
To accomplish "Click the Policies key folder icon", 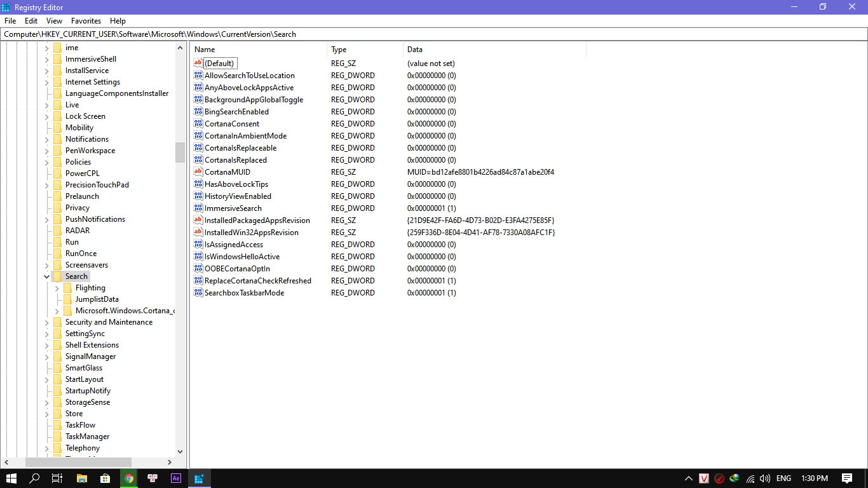I will [x=57, y=162].
